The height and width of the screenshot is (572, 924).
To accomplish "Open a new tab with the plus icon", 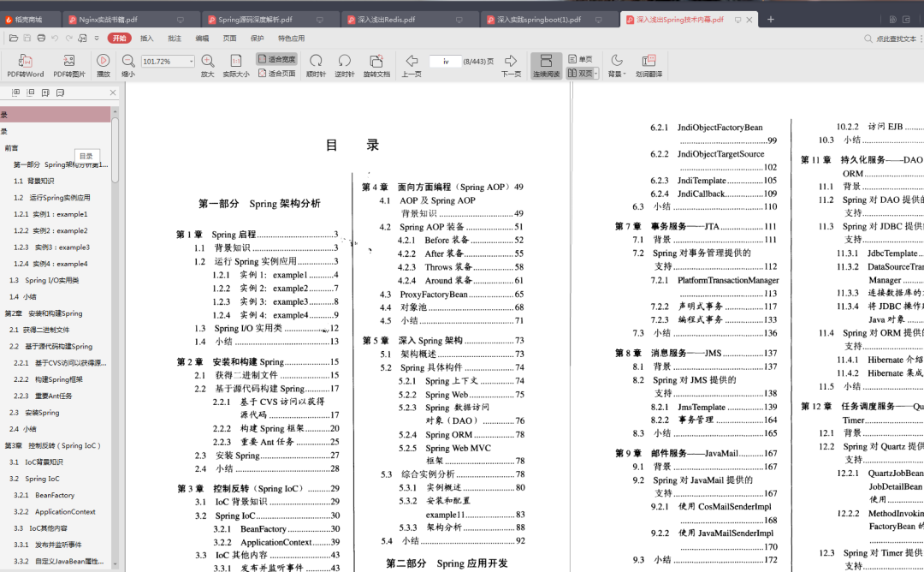I will point(770,20).
